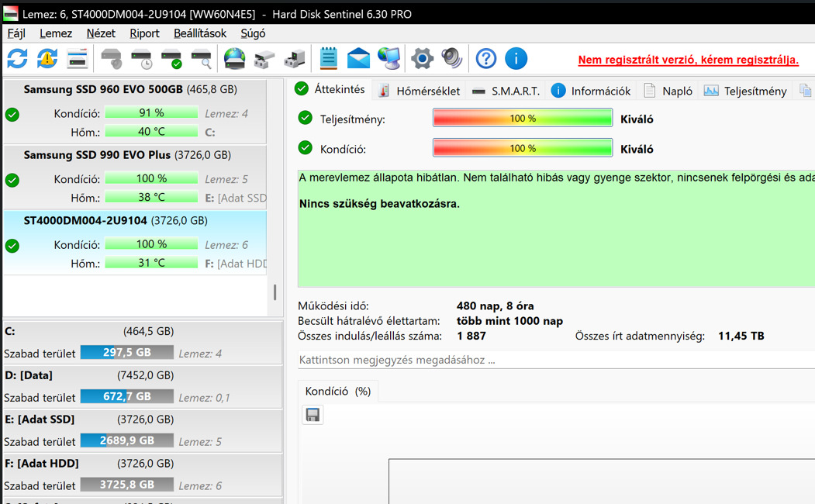Click the disk with clock toolbar icon
815x504 pixels.
click(141, 59)
